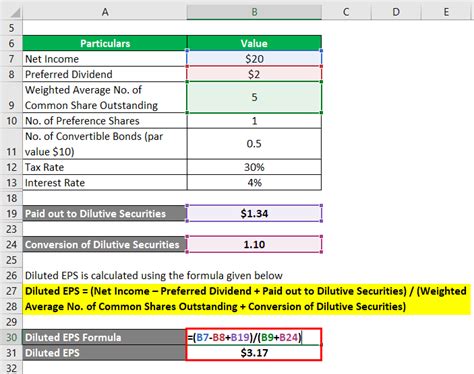Select the weighted average value 5
The height and width of the screenshot is (374, 474).
pyautogui.click(x=254, y=97)
